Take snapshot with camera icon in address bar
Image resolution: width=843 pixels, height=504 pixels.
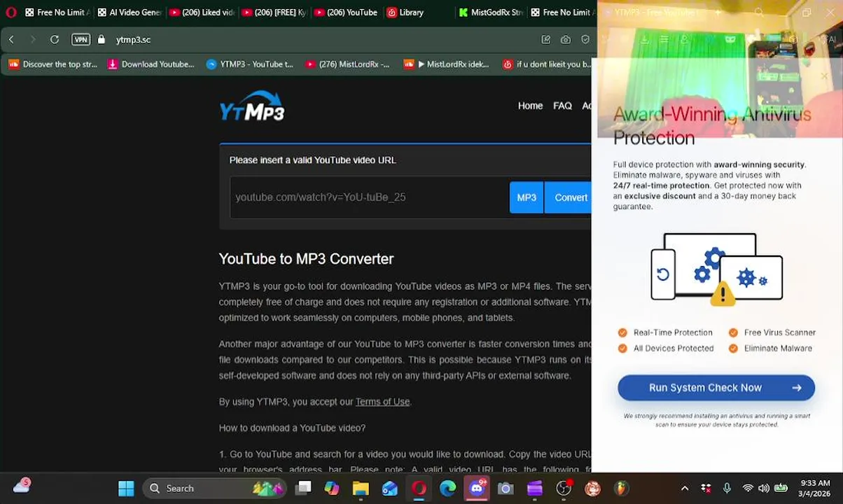565,40
